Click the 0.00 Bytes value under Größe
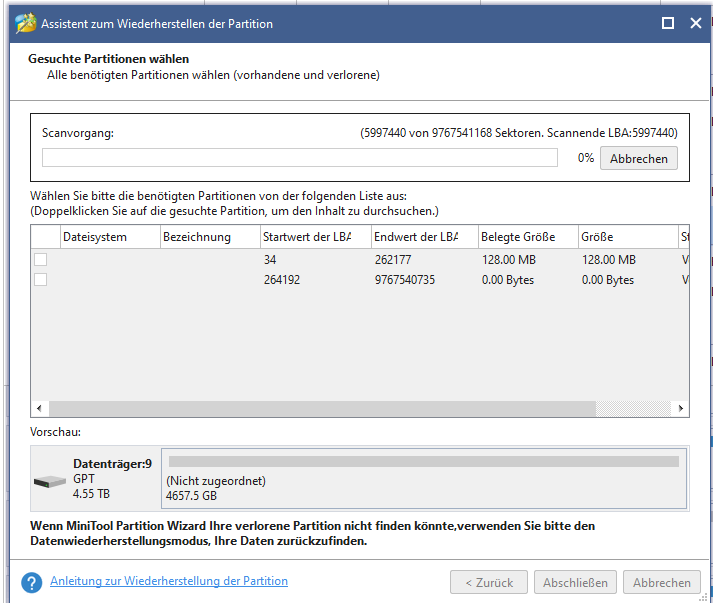 [608, 280]
